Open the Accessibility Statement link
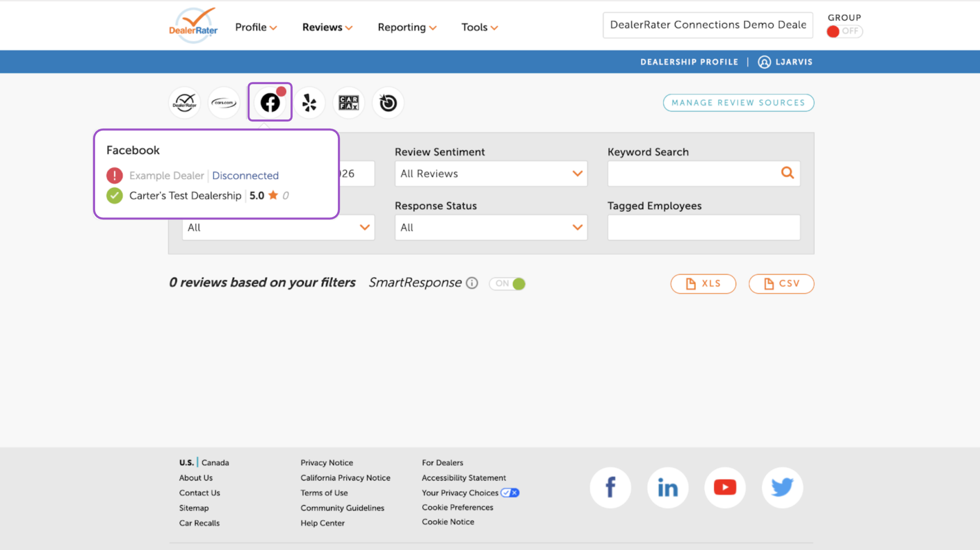Screen dimensions: 980x550 pos(464,478)
